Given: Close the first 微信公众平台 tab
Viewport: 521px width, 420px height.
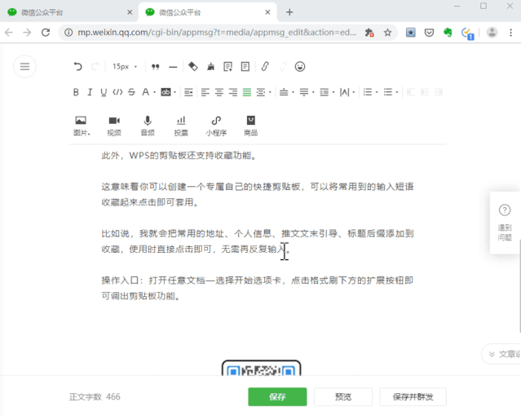Looking at the screenshot, I should click(130, 12).
